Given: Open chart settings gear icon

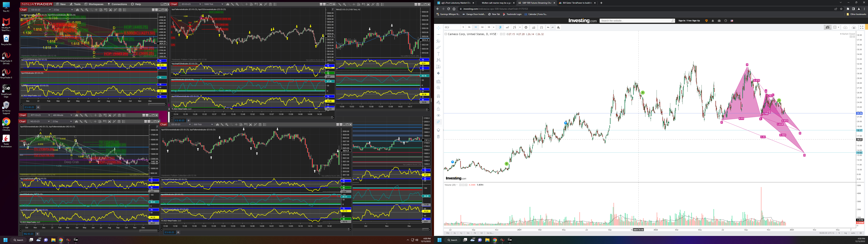Looking at the screenshot, I should coord(526,27).
